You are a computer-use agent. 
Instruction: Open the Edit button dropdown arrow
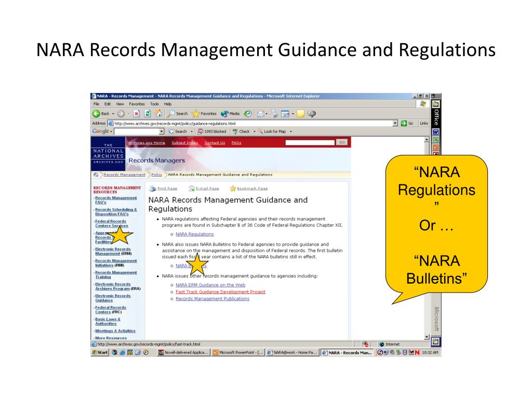point(292,114)
